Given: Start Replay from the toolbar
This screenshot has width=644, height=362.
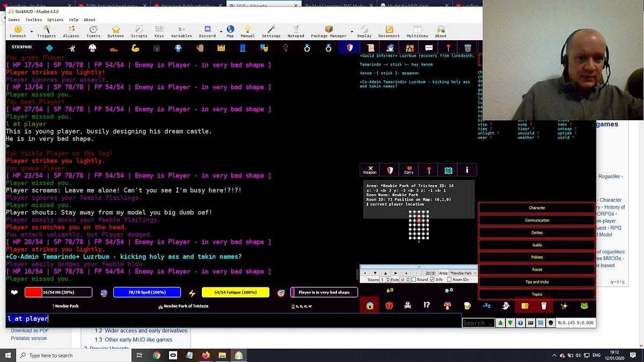Looking at the screenshot, I should click(x=364, y=32).
